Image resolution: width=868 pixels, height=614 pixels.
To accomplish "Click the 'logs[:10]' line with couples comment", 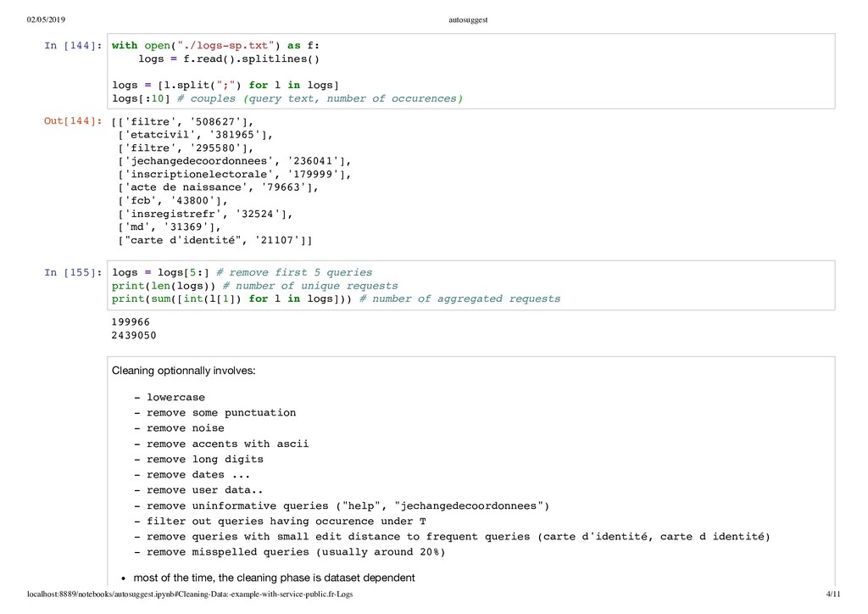I will point(287,98).
